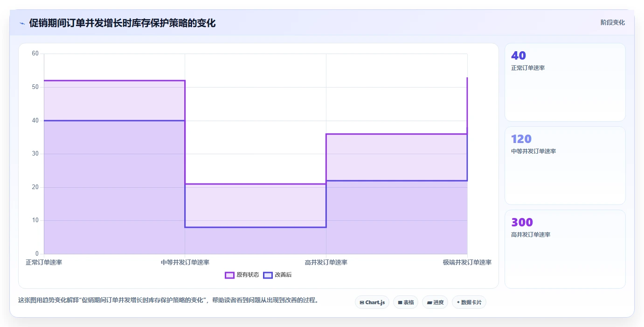Toggle the 改善后 legend entry

point(277,275)
